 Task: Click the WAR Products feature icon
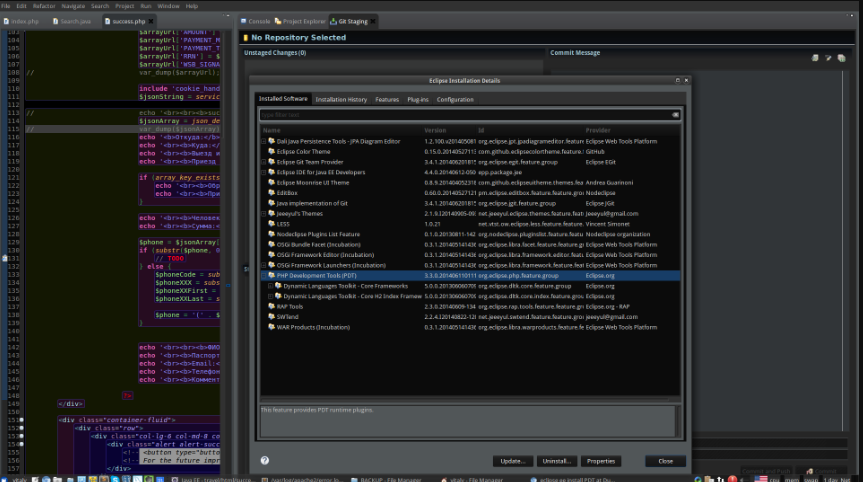271,327
